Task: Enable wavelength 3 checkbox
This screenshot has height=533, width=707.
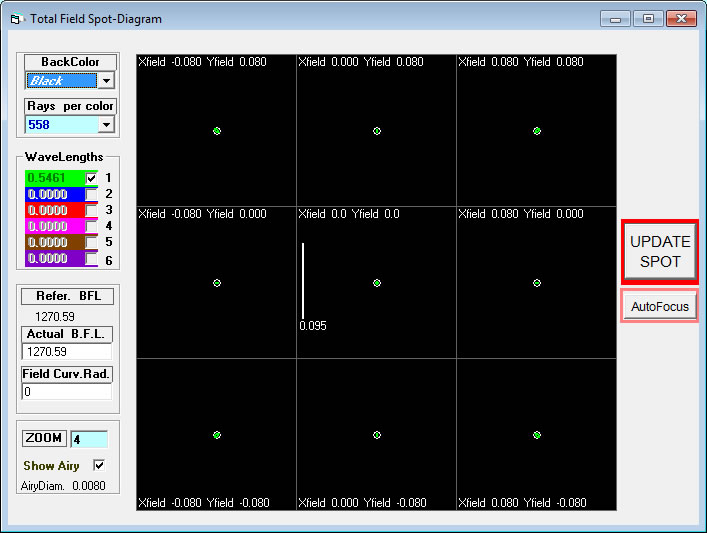Action: click(91, 210)
